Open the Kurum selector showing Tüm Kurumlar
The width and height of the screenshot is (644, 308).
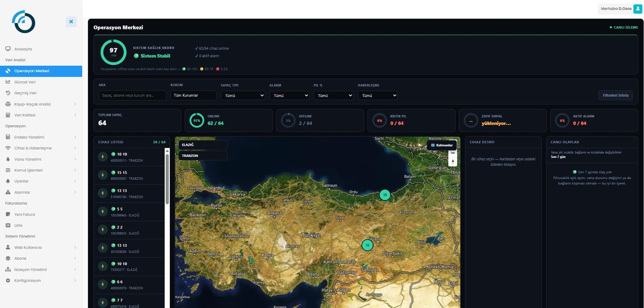193,95
